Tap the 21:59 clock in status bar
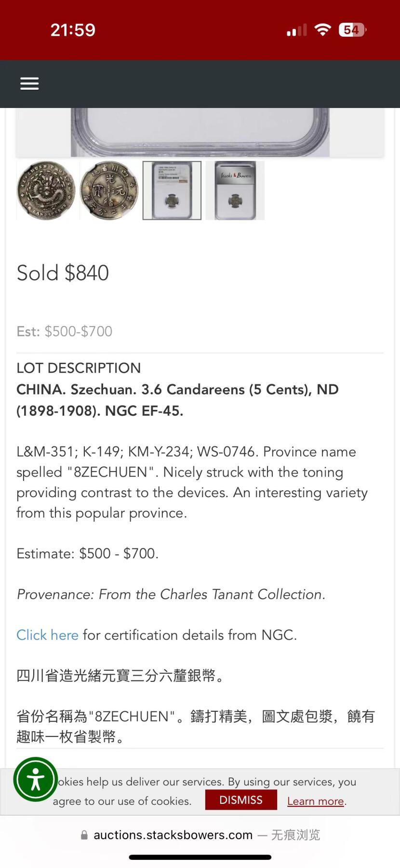This screenshot has height=868, width=400. (x=73, y=30)
